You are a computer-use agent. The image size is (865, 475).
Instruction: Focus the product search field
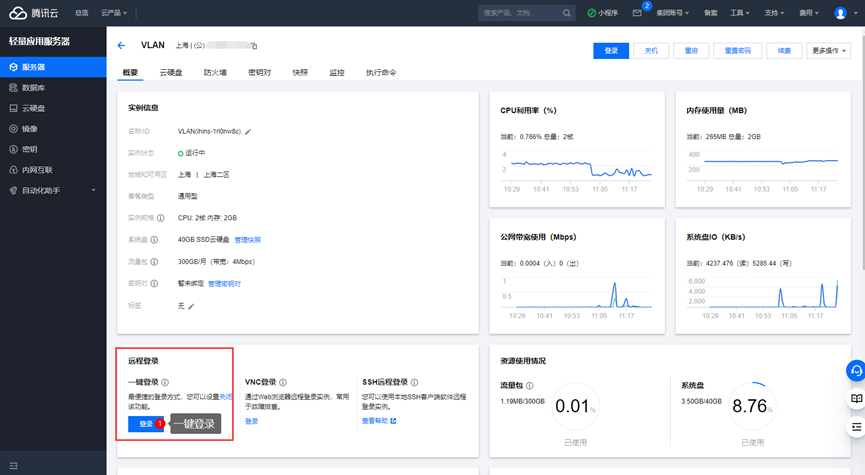[527, 13]
